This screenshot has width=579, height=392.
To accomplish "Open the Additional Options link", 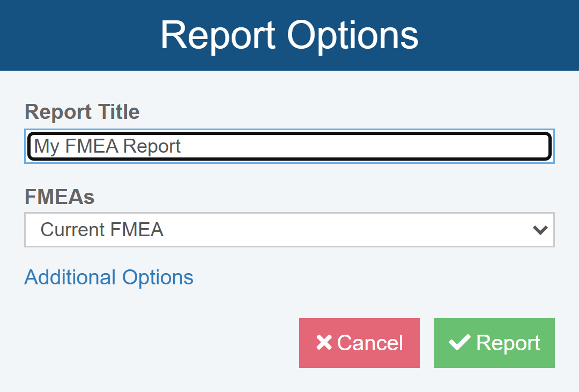I will click(109, 277).
